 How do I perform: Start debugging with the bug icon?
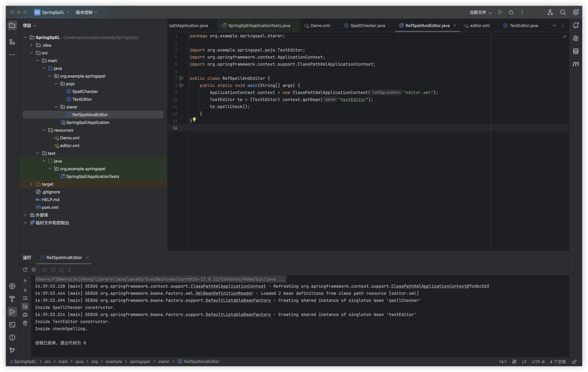(511, 12)
